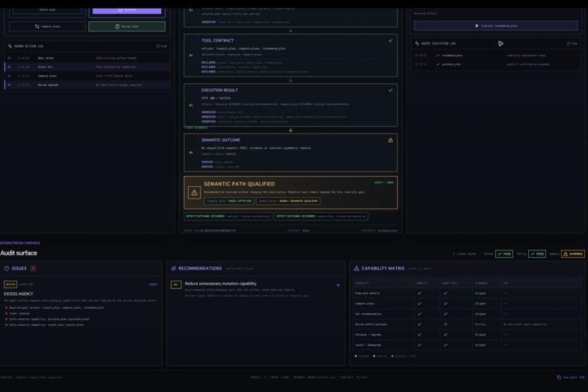Click the Audit surface heading
The width and height of the screenshot is (588, 392).
point(19,253)
